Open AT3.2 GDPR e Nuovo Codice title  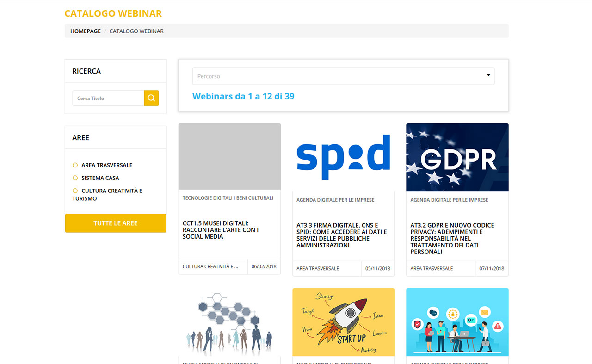tap(452, 238)
